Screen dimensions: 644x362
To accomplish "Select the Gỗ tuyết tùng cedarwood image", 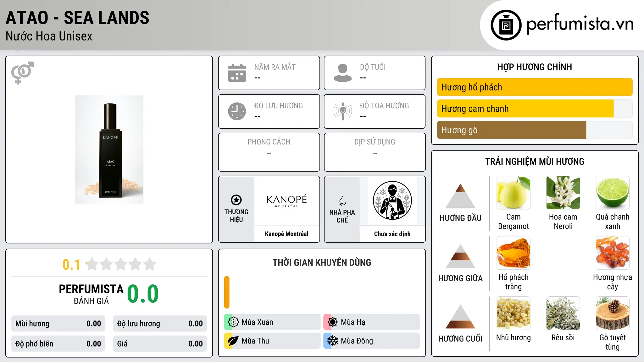I will 613,313.
